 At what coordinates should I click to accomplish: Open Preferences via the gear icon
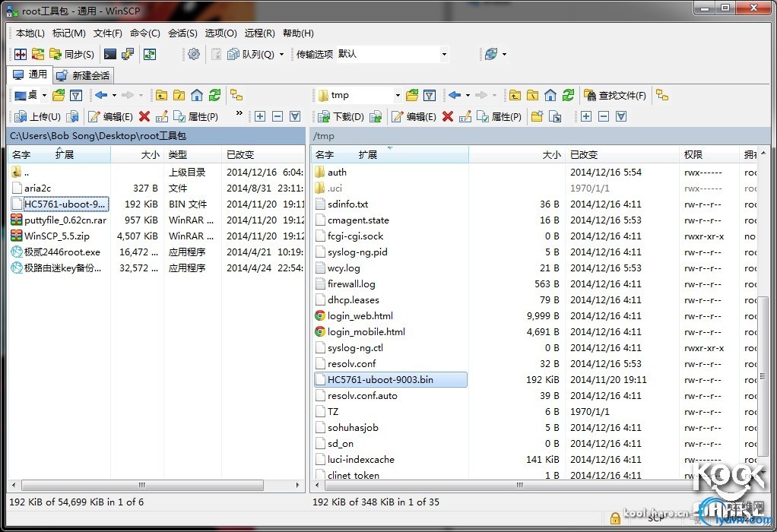[x=194, y=54]
